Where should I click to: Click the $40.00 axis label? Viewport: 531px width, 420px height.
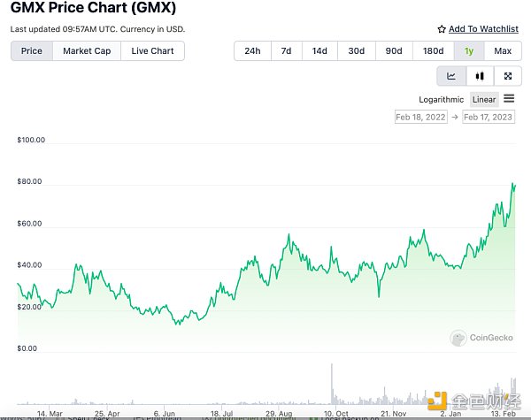tap(29, 265)
